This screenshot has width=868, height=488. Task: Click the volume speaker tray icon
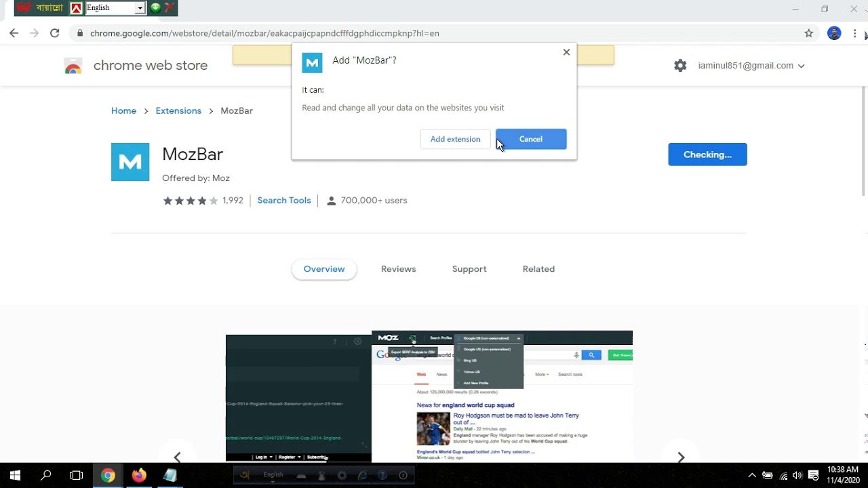tap(797, 476)
